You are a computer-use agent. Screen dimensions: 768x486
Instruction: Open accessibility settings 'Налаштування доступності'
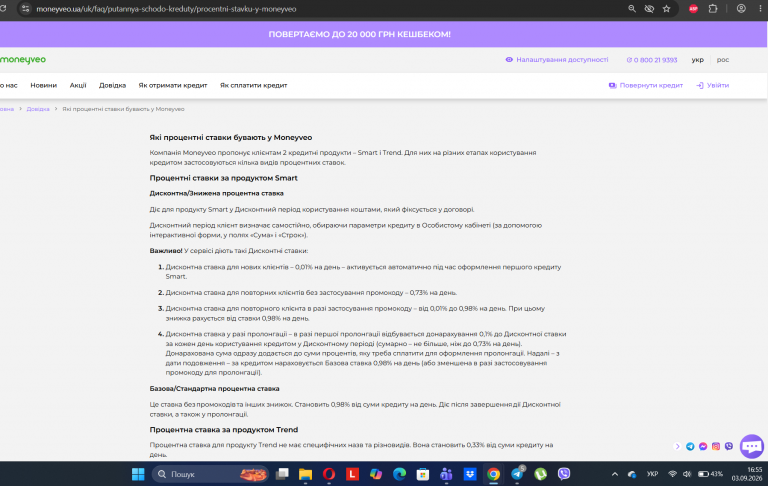pyautogui.click(x=557, y=60)
